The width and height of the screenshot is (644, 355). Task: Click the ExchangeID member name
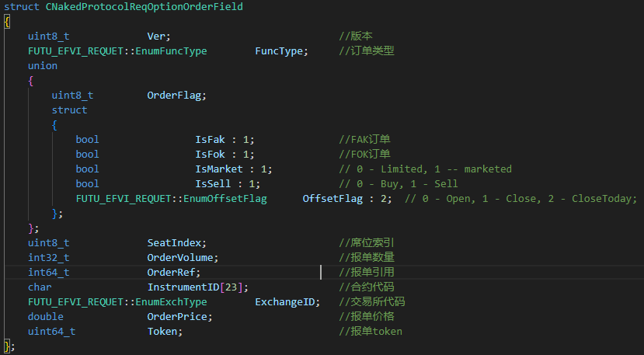tap(285, 302)
